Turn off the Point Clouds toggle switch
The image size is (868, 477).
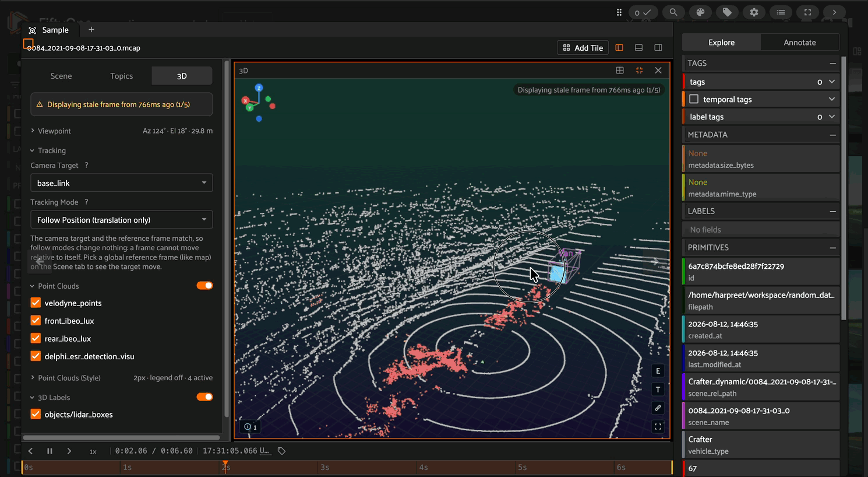(x=204, y=286)
